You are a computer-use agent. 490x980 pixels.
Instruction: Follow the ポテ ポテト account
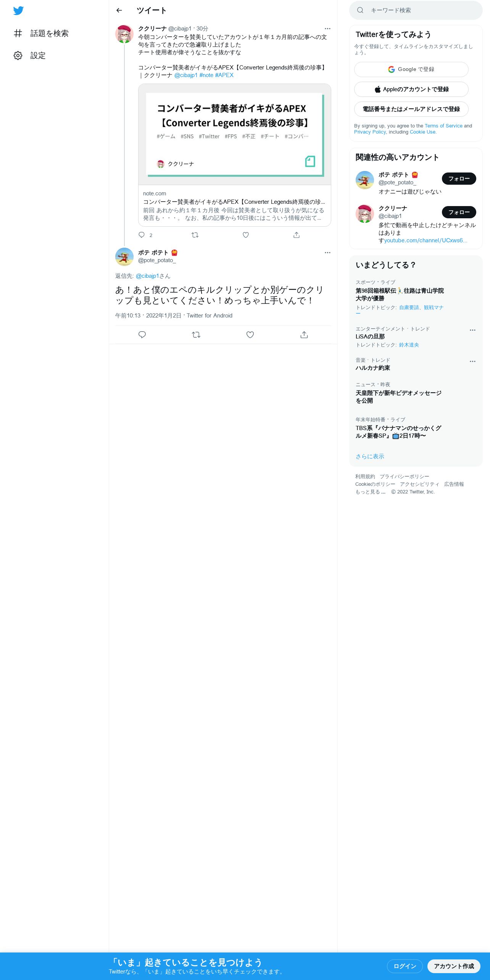(x=459, y=179)
